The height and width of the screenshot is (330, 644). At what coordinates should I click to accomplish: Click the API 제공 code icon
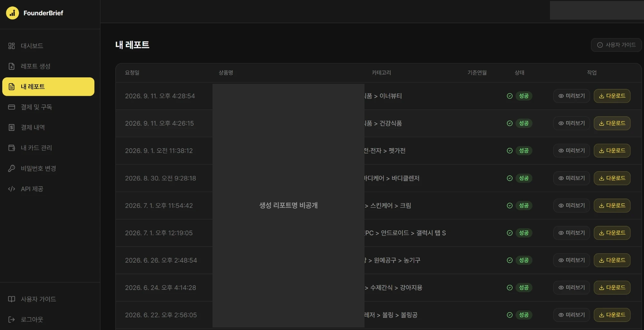(12, 189)
